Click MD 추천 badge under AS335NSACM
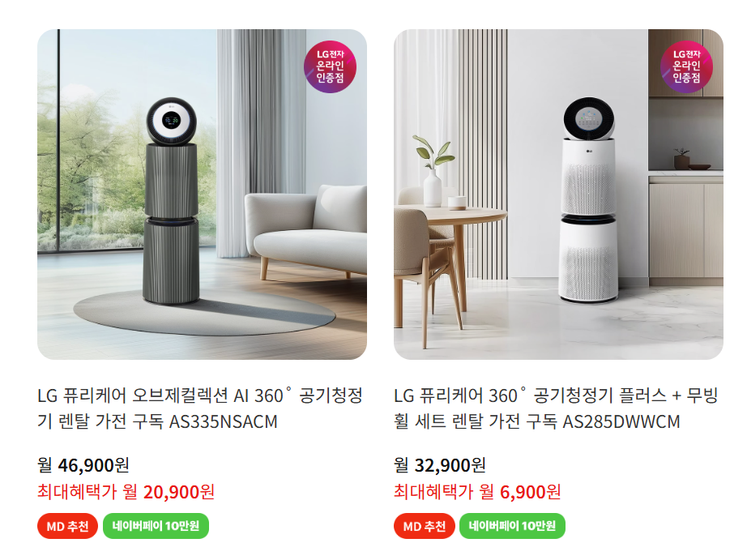The height and width of the screenshot is (560, 747). coord(67,526)
